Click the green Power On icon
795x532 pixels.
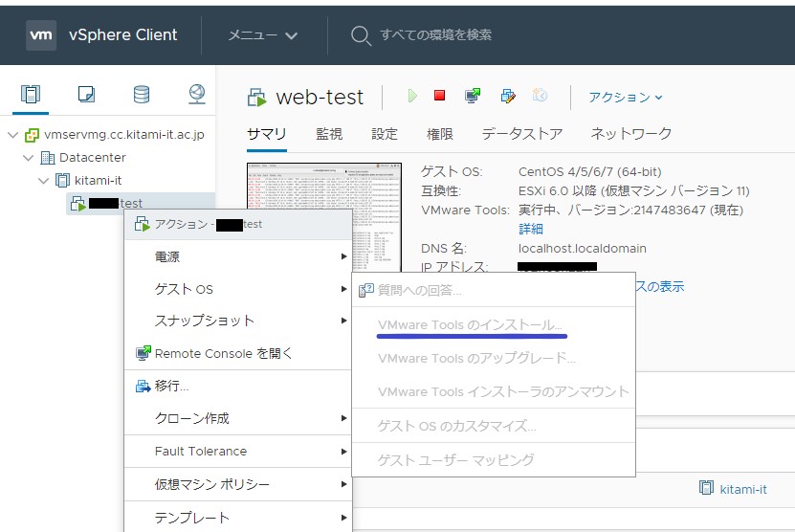[x=412, y=96]
